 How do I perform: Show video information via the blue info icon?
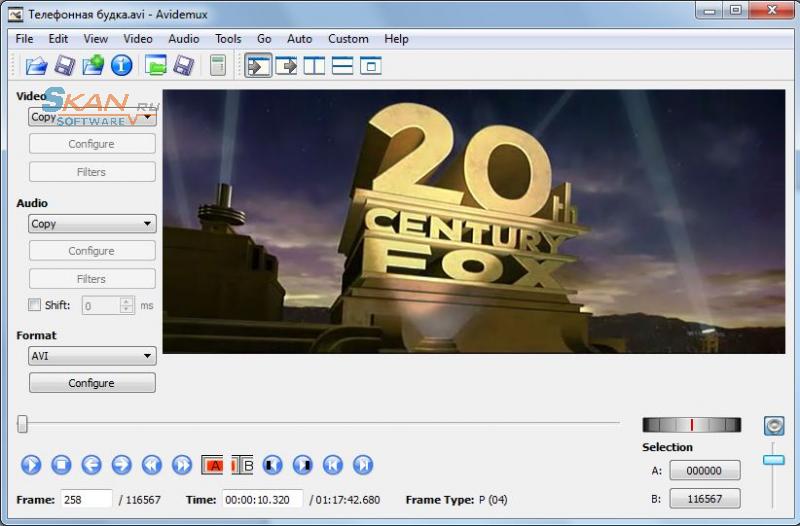(122, 66)
